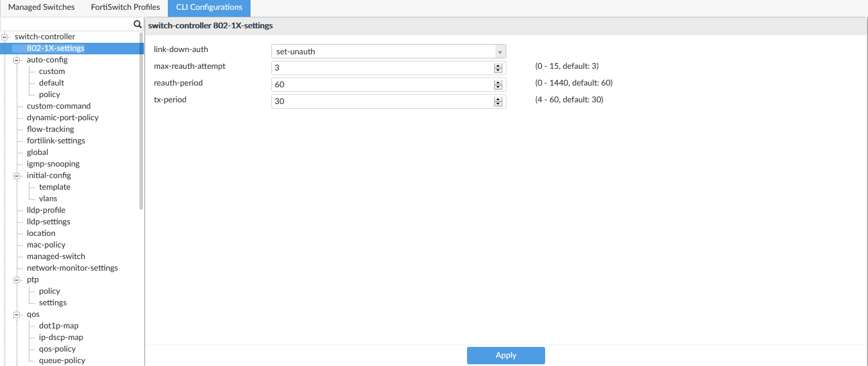
Task: Select the CLI Configurations tab
Action: click(209, 8)
